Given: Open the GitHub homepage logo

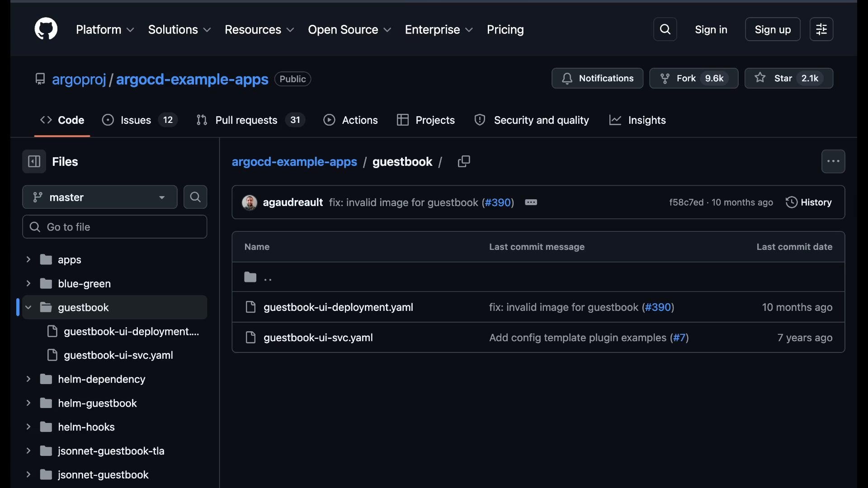Looking at the screenshot, I should [x=46, y=29].
